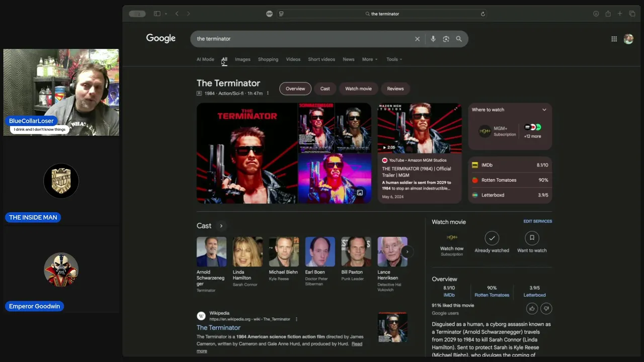
Task: Select Bill Paxton cast photo
Action: [356, 252]
